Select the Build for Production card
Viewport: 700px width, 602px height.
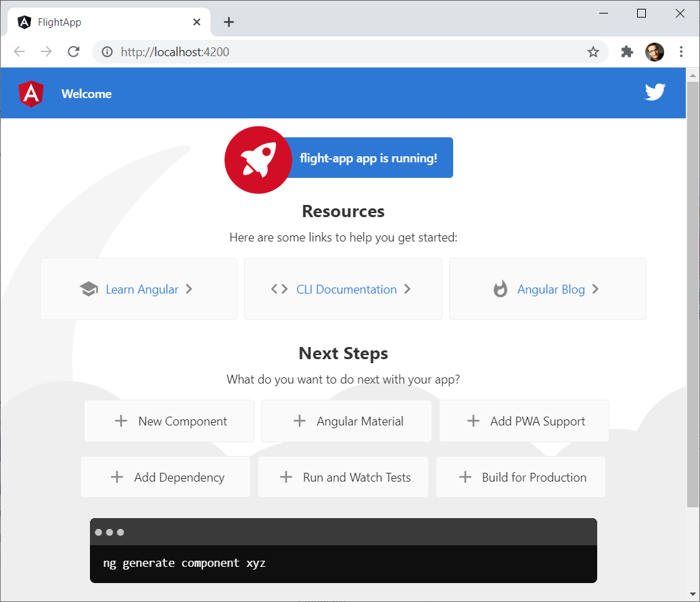tap(521, 477)
